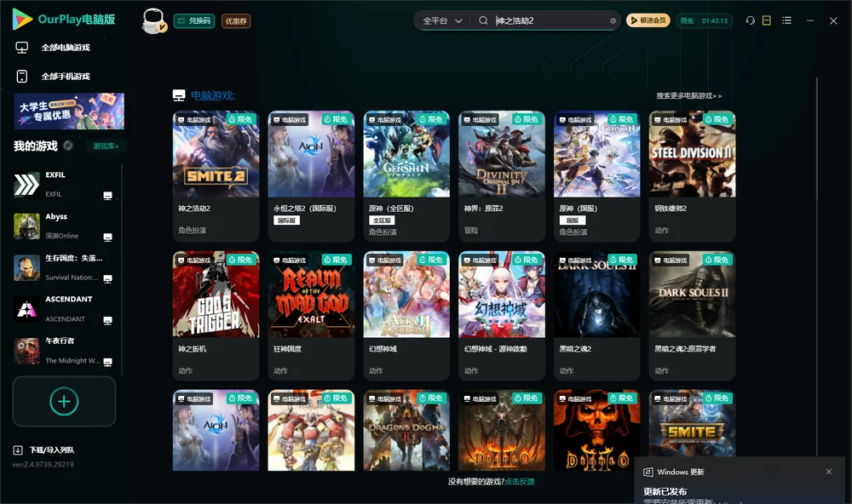This screenshot has width=852, height=504.
Task: Open customer support headset icon
Action: click(751, 20)
